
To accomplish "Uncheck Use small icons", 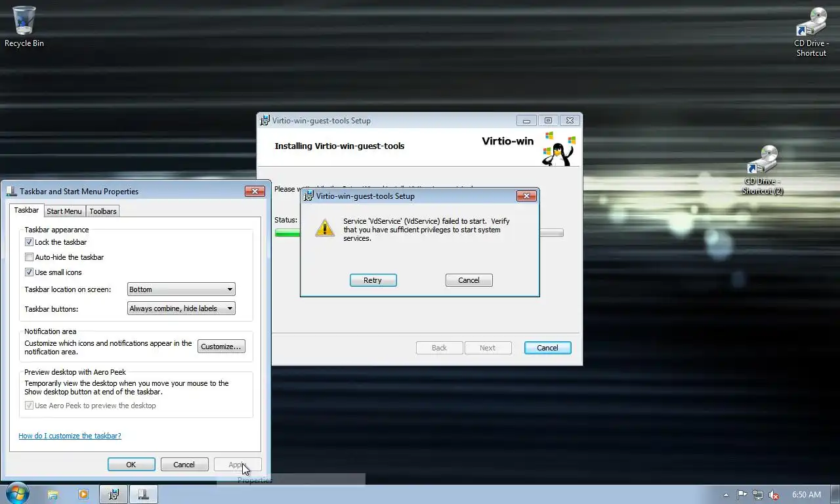I will [x=29, y=272].
